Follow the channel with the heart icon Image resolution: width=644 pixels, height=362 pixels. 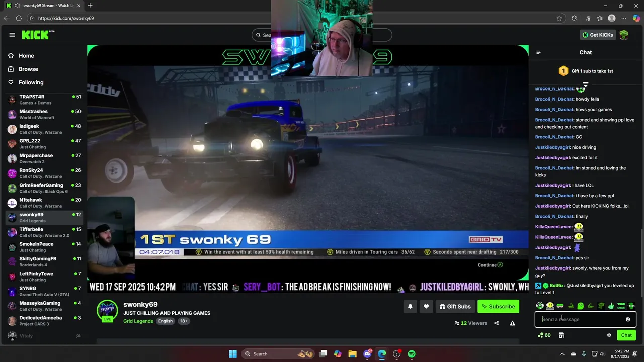[x=426, y=306]
